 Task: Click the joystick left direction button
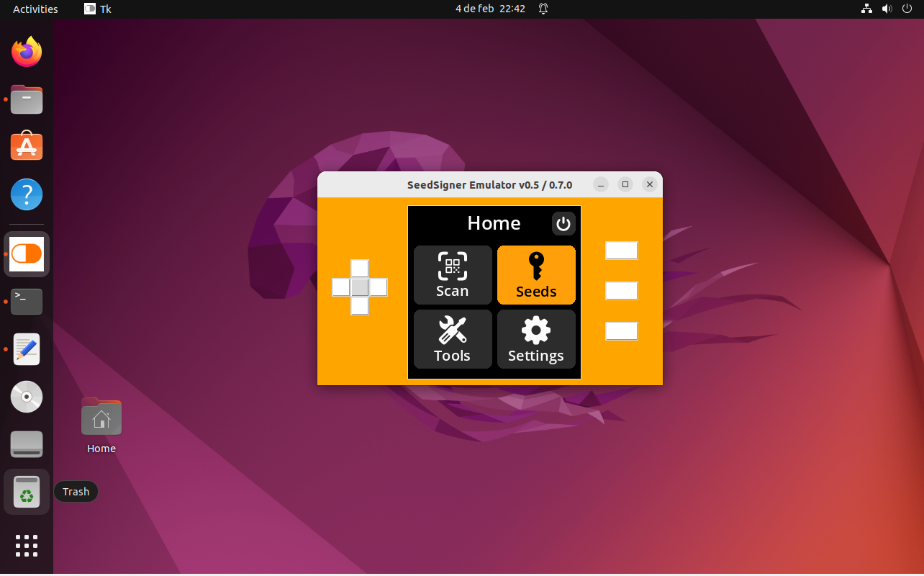341,287
